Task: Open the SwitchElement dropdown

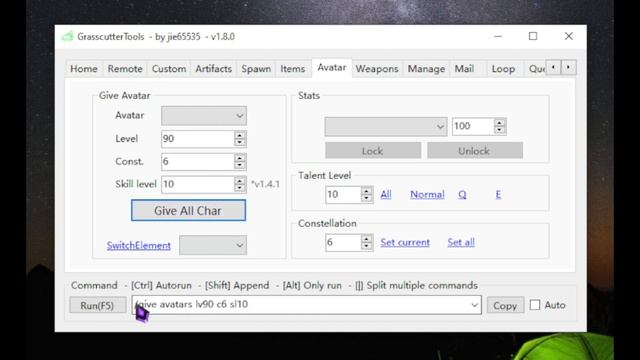Action: 213,245
